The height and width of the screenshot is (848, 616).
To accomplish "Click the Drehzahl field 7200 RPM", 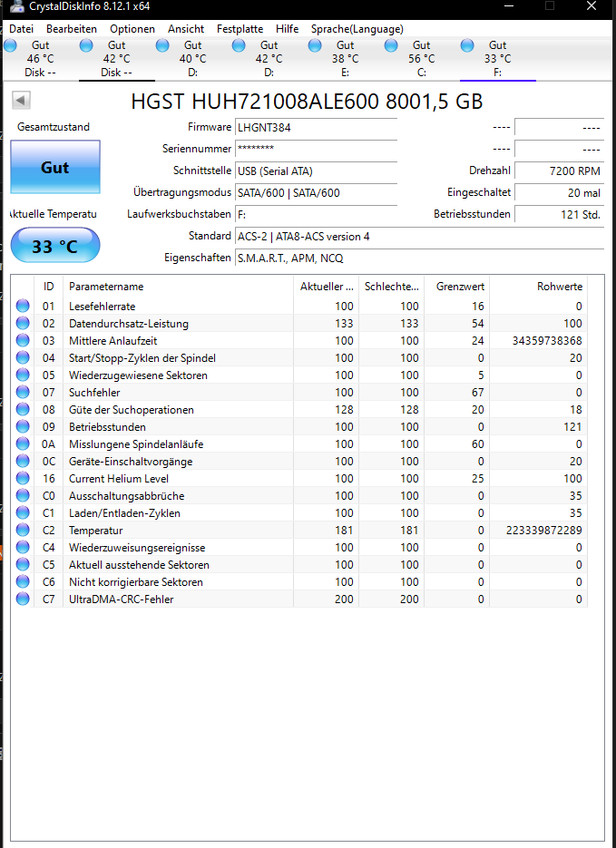I will 559,171.
